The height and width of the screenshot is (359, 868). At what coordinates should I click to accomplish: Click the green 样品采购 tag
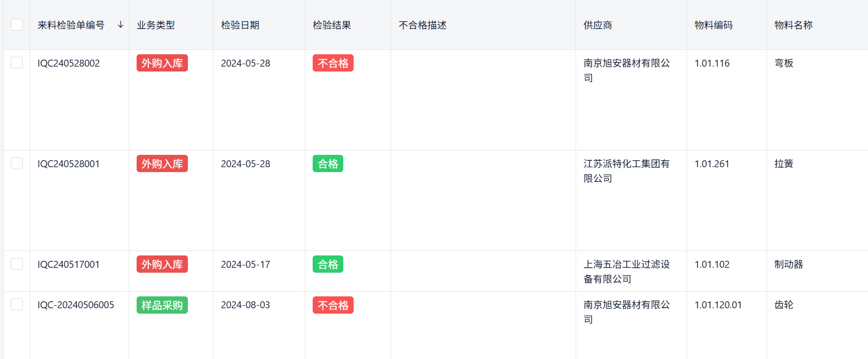tap(162, 305)
